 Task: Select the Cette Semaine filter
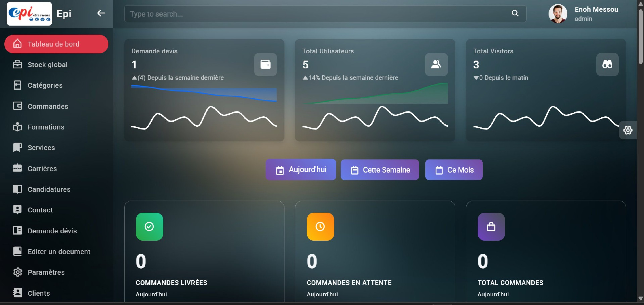click(x=380, y=170)
